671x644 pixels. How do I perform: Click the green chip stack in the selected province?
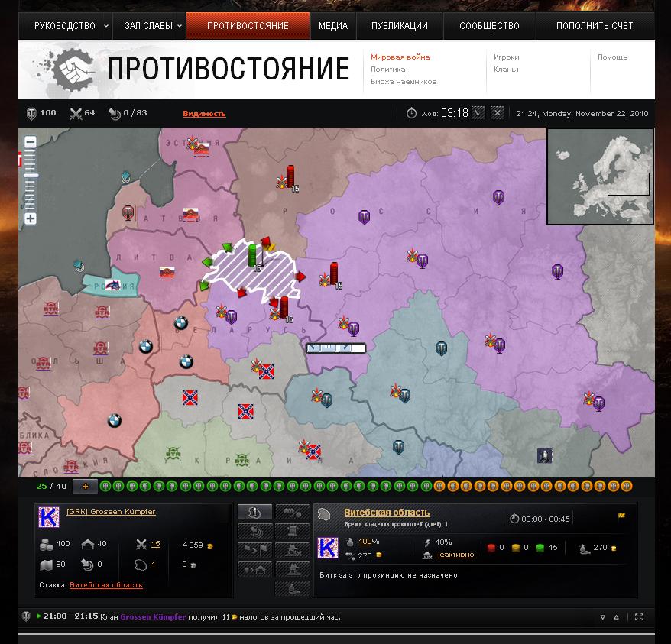pos(252,255)
